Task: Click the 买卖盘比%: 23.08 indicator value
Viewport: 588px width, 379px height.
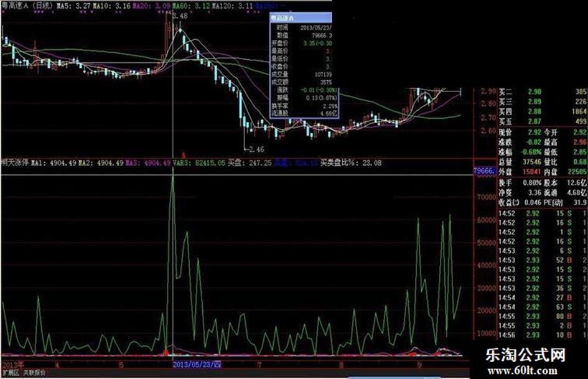Action: click(x=350, y=163)
